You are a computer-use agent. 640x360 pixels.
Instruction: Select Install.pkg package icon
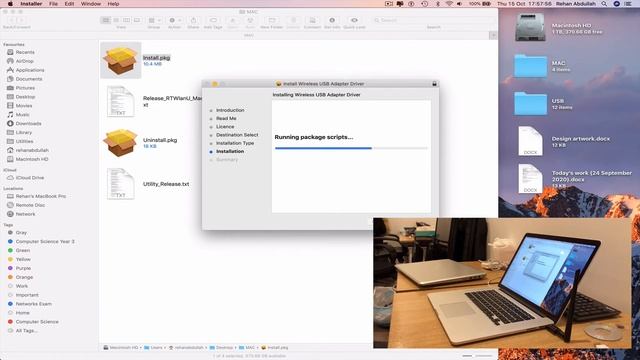[x=120, y=60]
